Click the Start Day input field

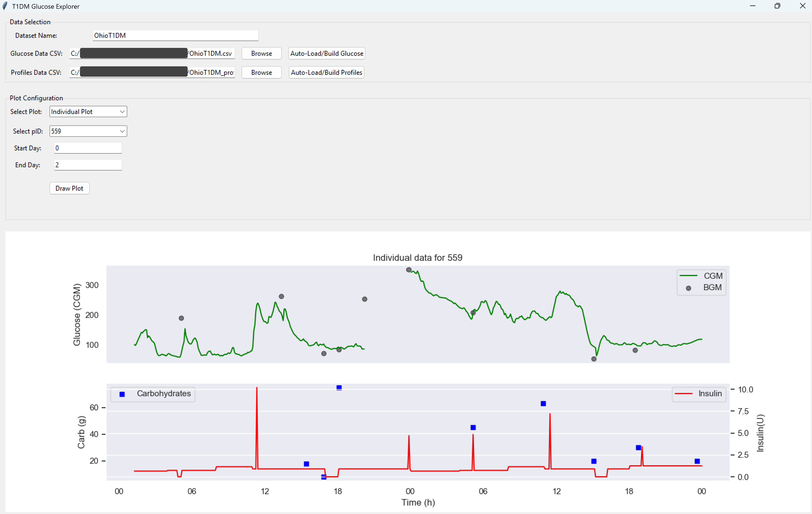click(x=88, y=148)
